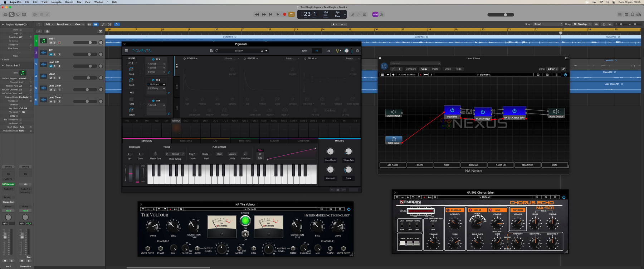Viewport: 644px width, 269px height.
Task: Toggle the FX A power button in Pigments
Action: tap(153, 59)
